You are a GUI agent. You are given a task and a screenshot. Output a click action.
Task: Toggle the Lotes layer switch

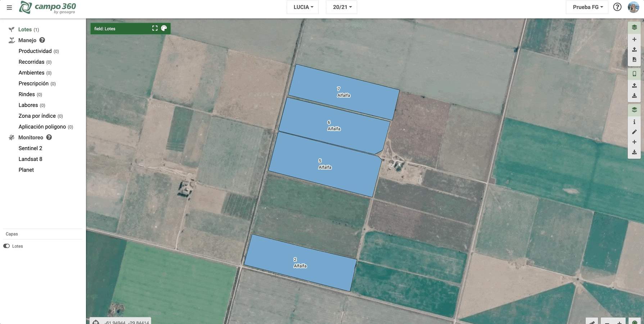click(6, 246)
